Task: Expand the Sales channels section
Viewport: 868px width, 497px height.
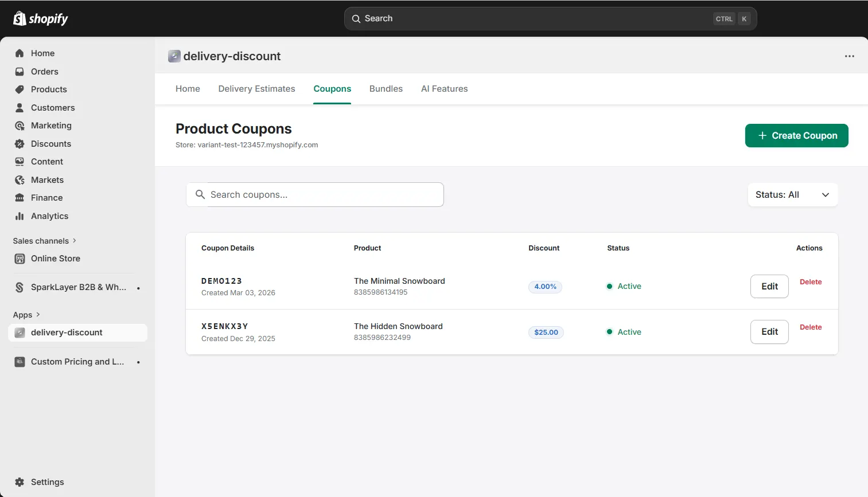Action: point(74,241)
